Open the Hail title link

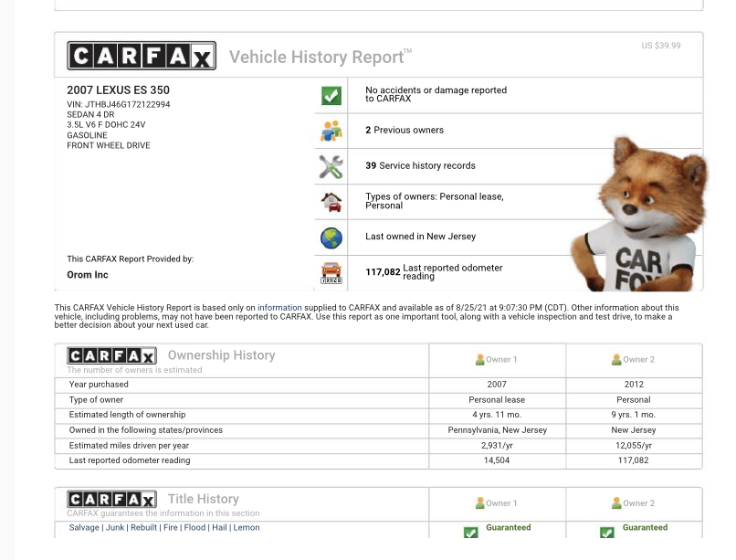[219, 528]
